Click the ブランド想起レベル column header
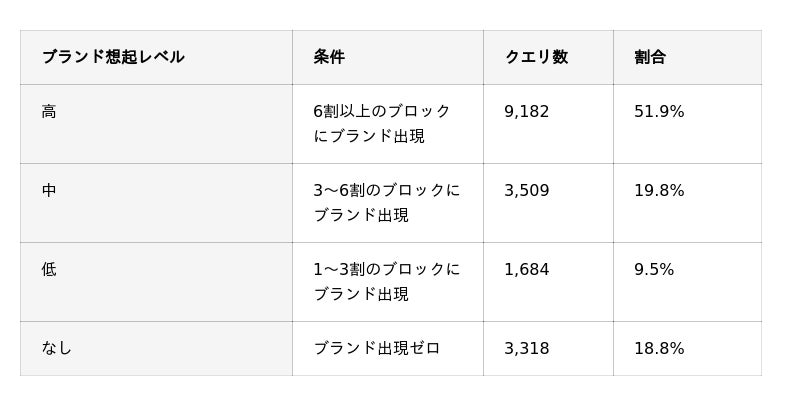 point(113,57)
